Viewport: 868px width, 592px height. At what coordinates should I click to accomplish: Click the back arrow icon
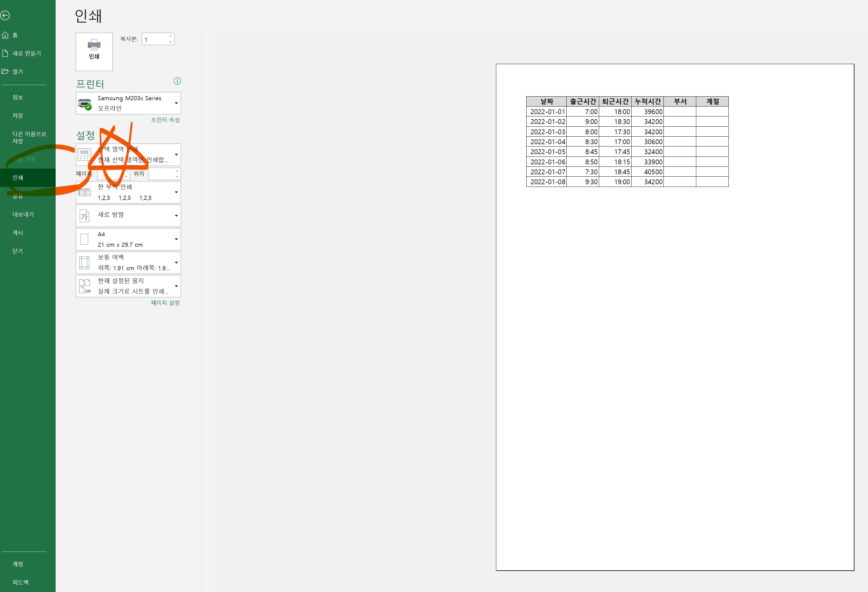[5, 15]
